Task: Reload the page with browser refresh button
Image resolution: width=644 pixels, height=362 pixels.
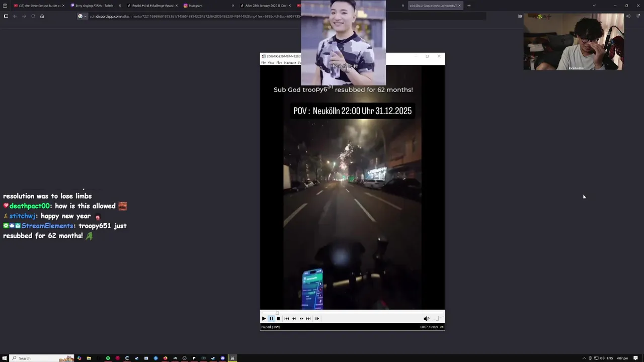Action: tap(33, 16)
